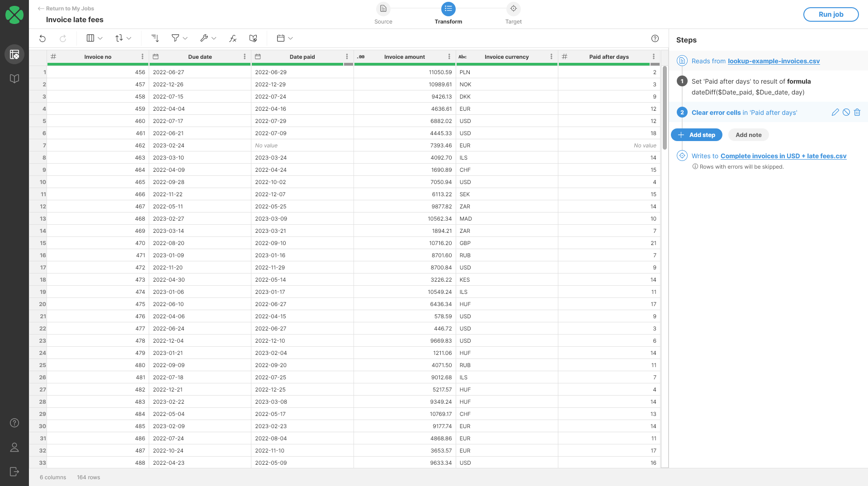Click the wrench cleanup tool icon
This screenshot has width=868, height=486.
click(204, 38)
